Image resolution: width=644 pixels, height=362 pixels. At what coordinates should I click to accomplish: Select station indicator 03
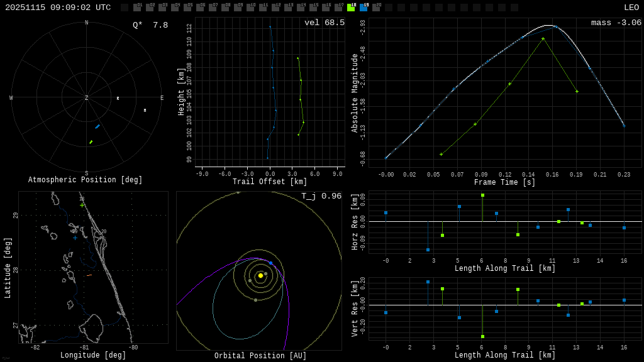point(162,7)
